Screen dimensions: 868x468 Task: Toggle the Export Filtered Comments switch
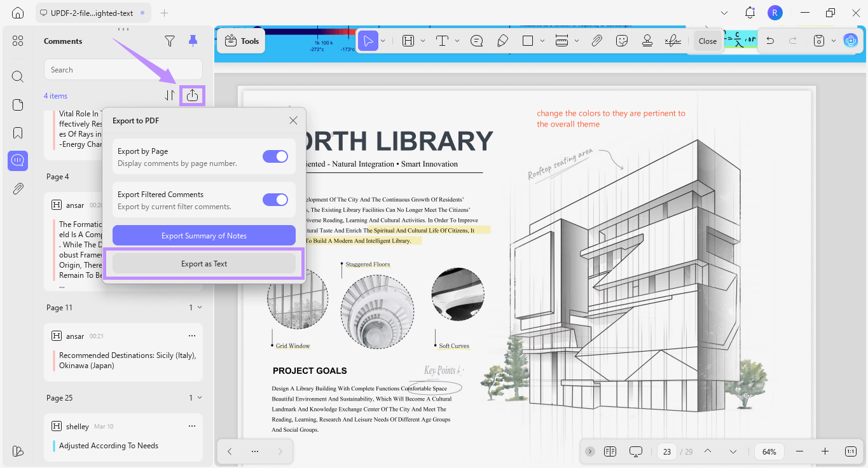pyautogui.click(x=275, y=200)
